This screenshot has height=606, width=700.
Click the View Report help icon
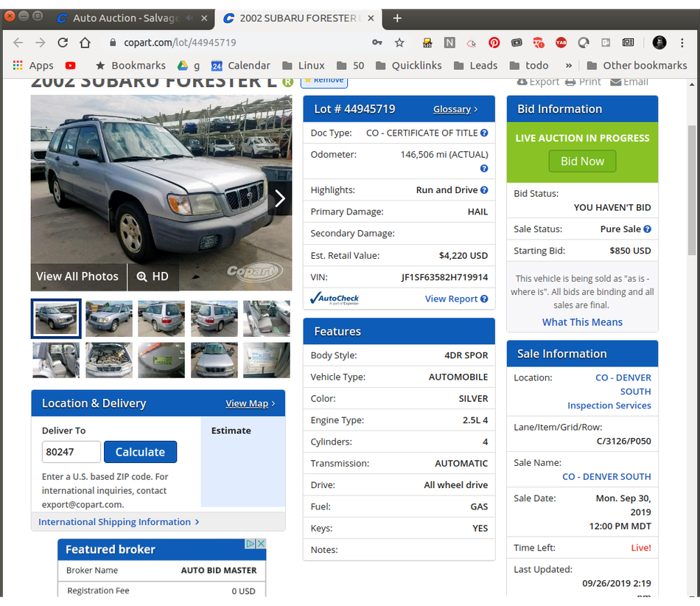tap(484, 299)
